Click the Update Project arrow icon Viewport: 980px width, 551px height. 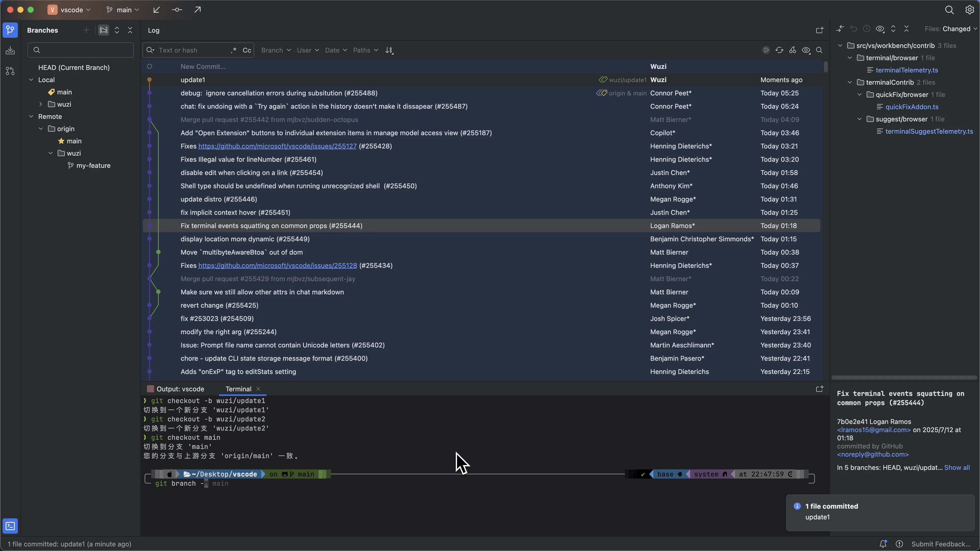coord(156,10)
